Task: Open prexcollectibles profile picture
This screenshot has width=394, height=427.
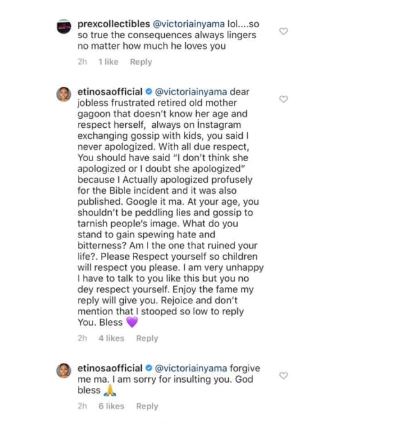Action: click(x=64, y=27)
